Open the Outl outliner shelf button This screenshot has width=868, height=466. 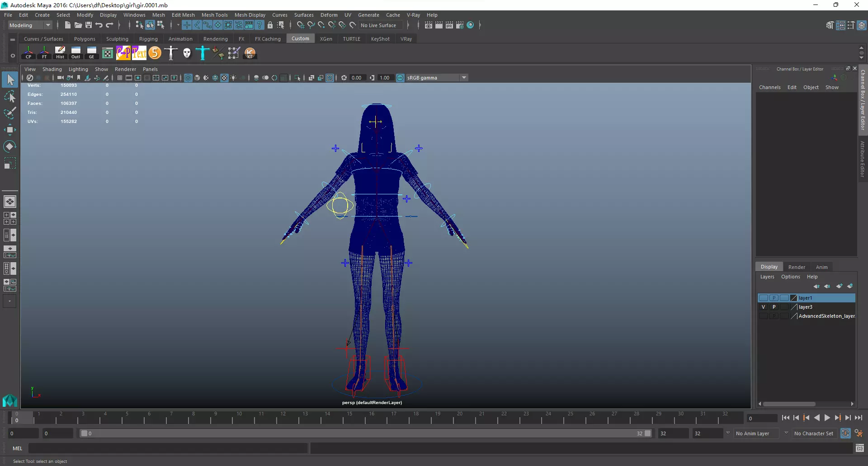76,53
